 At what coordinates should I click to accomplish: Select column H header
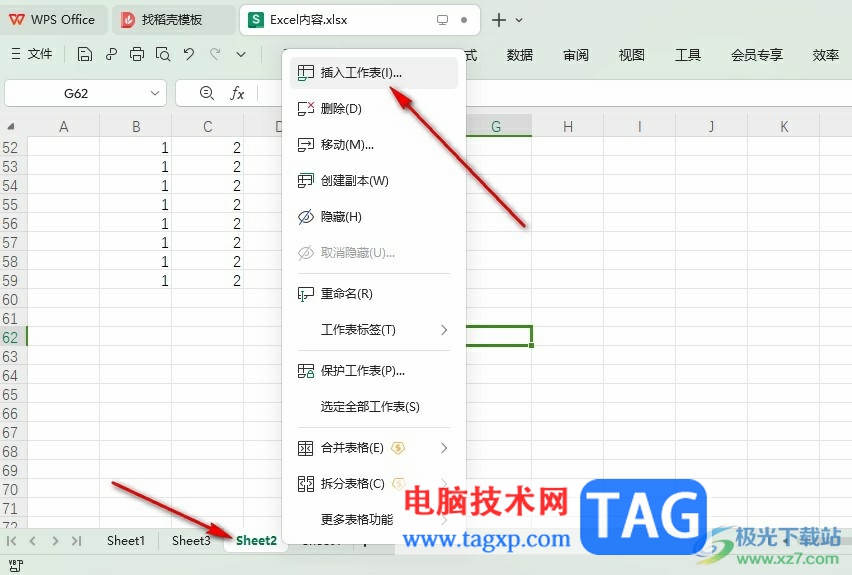click(568, 127)
